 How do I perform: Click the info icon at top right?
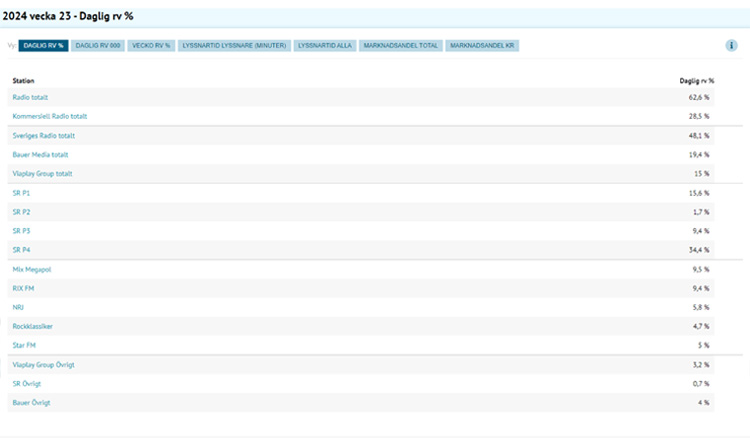731,46
